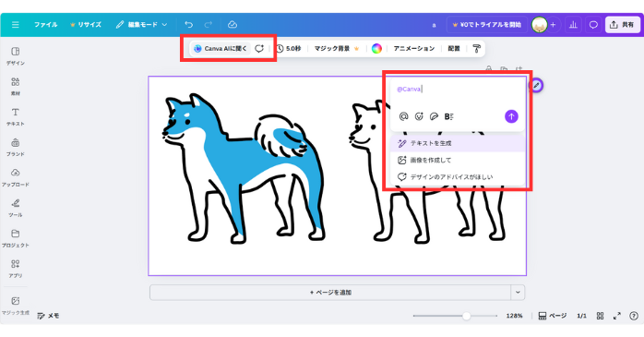Insert emoji via the smiley icon
Image resolution: width=644 pixels, height=337 pixels.
[x=419, y=116]
